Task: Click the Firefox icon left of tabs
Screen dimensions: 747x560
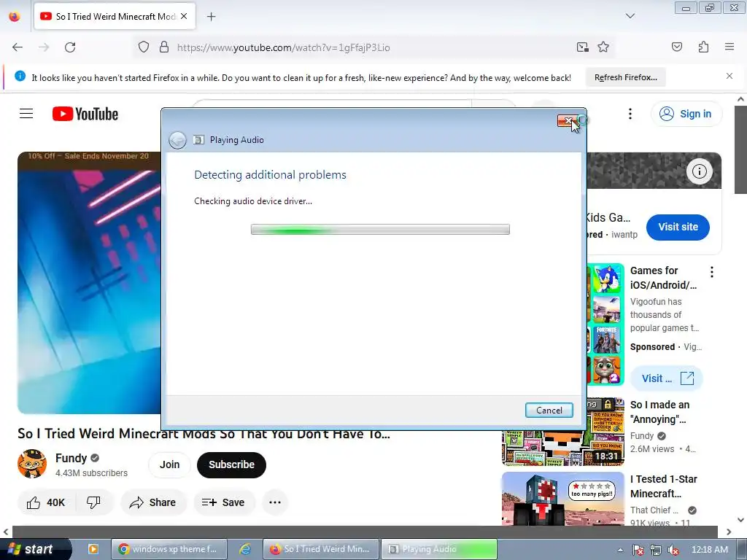Action: click(15, 16)
